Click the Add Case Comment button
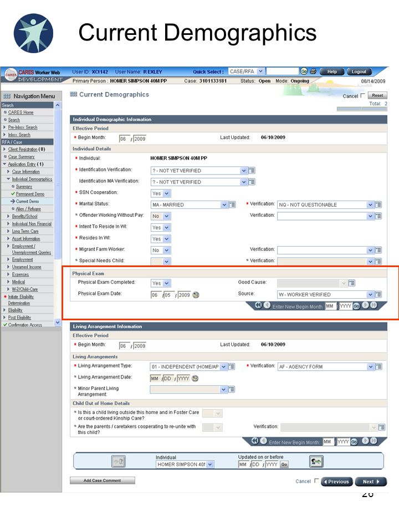Image resolution: width=399 pixels, height=532 pixels. click(102, 480)
